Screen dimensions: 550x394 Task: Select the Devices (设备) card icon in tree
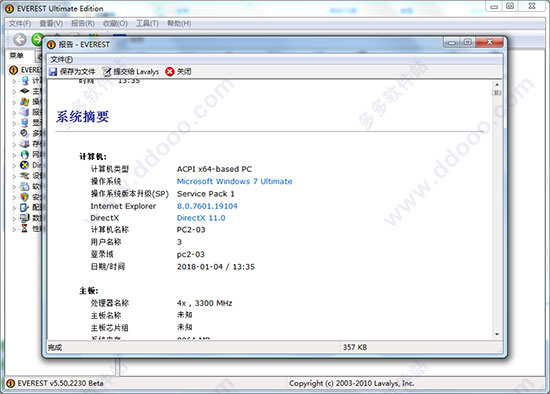[x=25, y=175]
